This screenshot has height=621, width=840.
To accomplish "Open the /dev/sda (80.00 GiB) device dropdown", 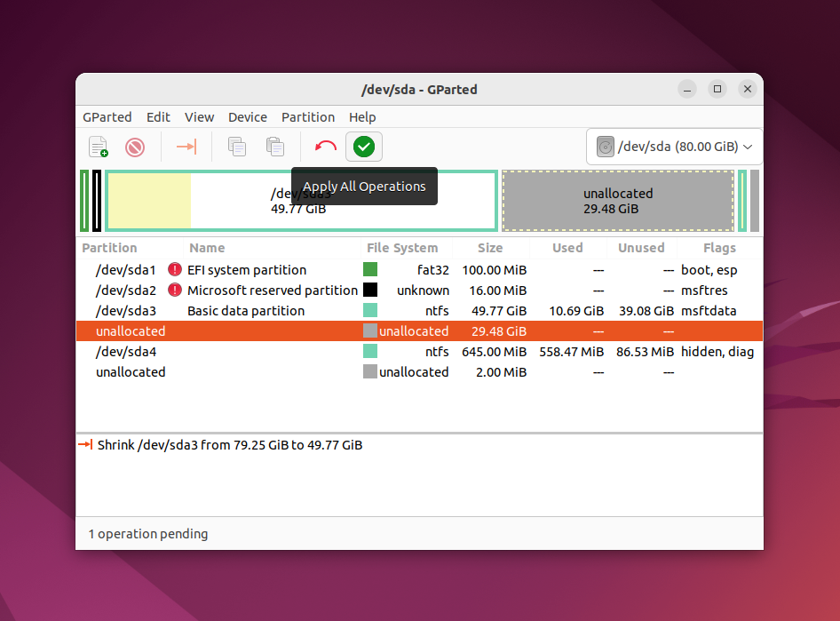I will tap(675, 147).
